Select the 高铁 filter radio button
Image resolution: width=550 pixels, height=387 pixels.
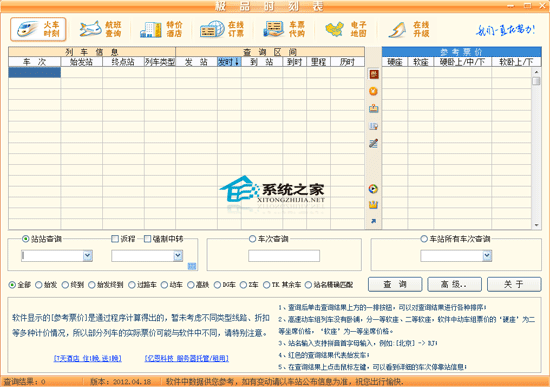click(x=190, y=285)
